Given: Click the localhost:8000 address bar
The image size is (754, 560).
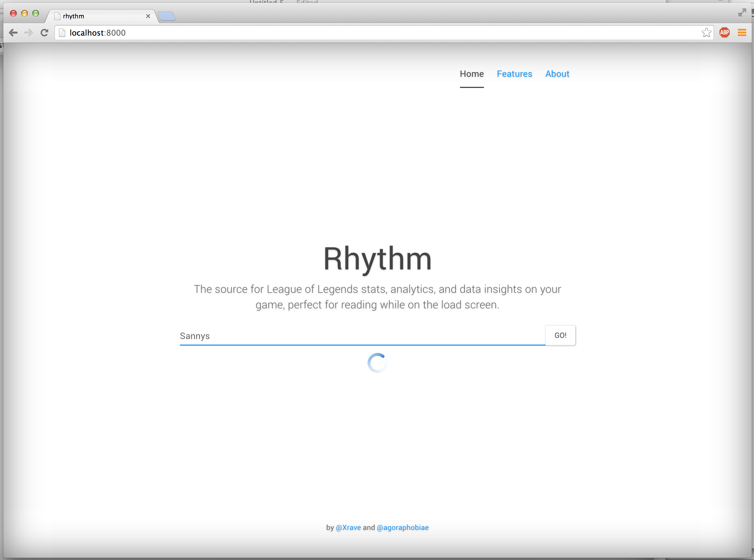Looking at the screenshot, I should (373, 33).
